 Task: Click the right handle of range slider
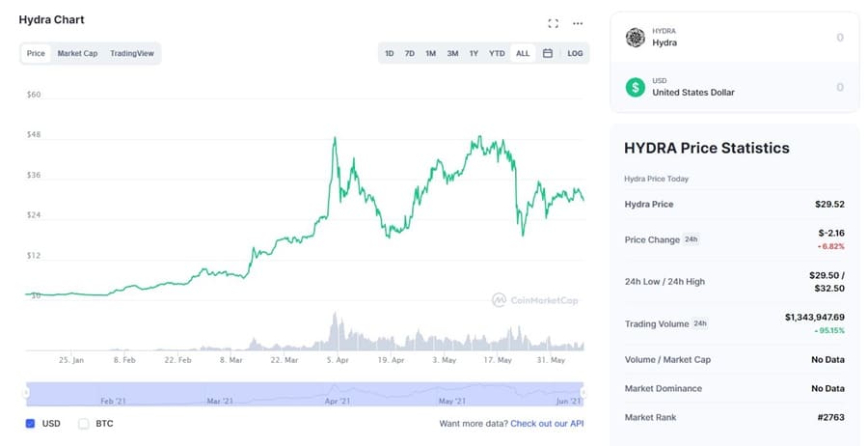[583, 392]
